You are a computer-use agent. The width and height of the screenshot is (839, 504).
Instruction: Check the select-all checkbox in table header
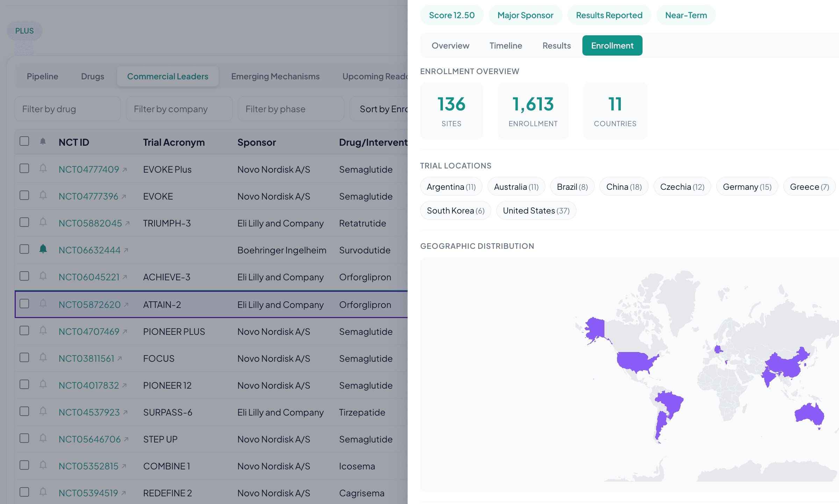coord(24,141)
